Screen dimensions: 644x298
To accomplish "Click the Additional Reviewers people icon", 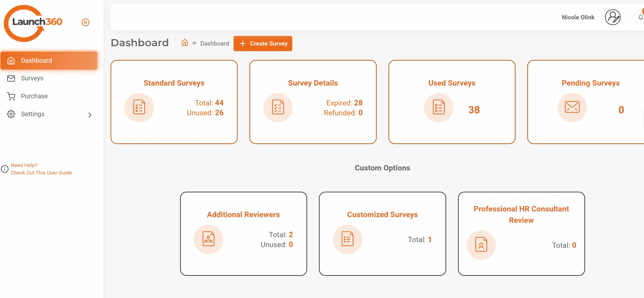I will pos(208,239).
